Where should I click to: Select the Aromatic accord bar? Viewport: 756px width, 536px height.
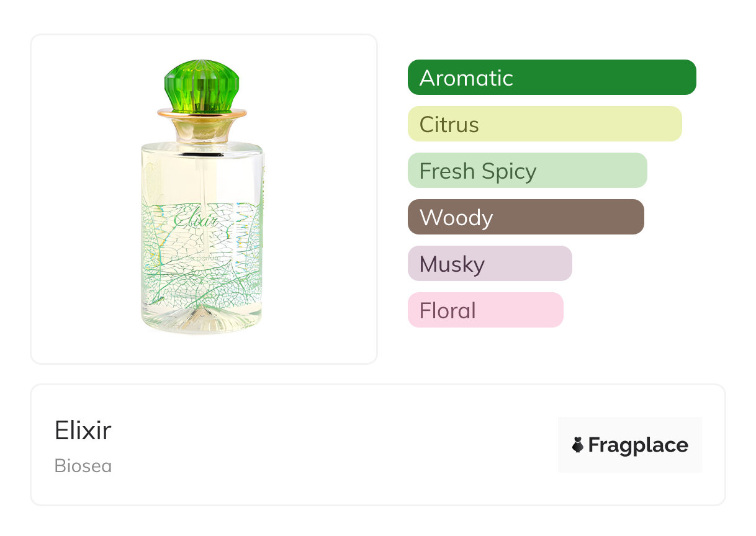pyautogui.click(x=551, y=78)
